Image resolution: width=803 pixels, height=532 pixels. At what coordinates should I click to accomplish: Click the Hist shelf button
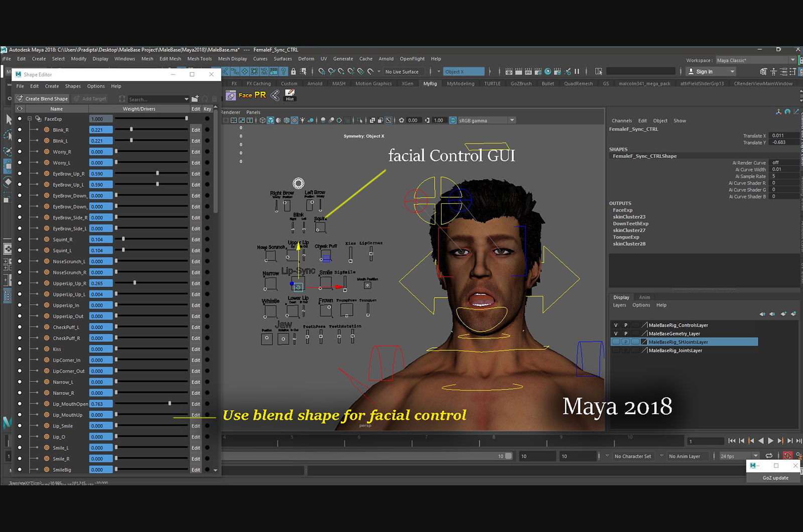tap(290, 95)
